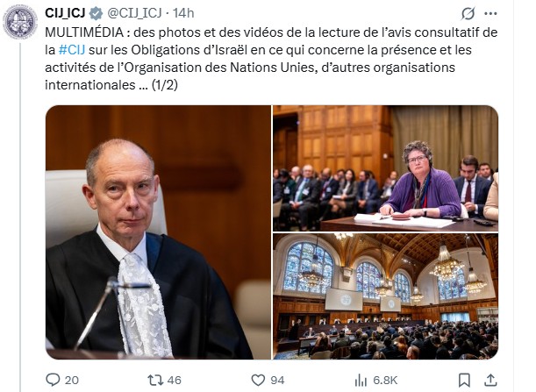Click the blue verified badge
Viewport: 536px width, 392px height.
tap(96, 13)
